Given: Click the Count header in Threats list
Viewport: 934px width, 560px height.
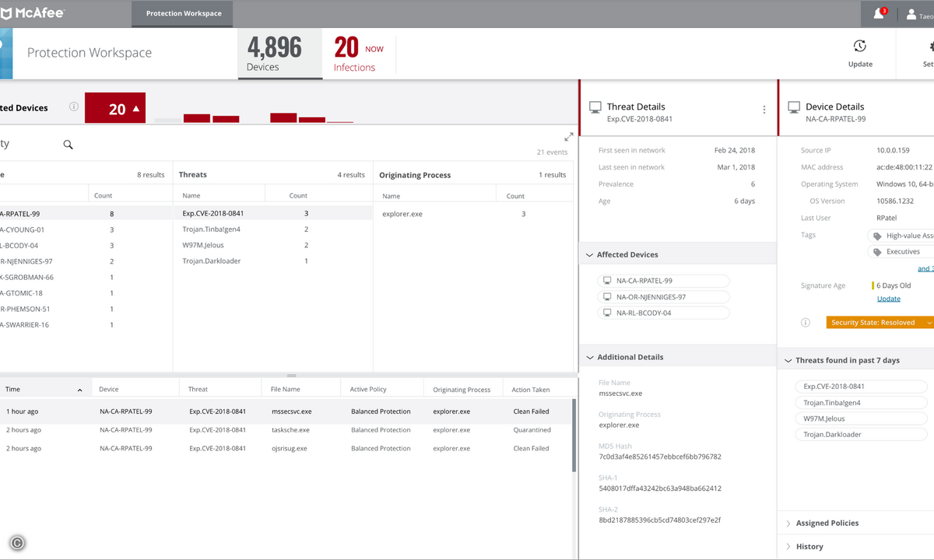Looking at the screenshot, I should [298, 196].
